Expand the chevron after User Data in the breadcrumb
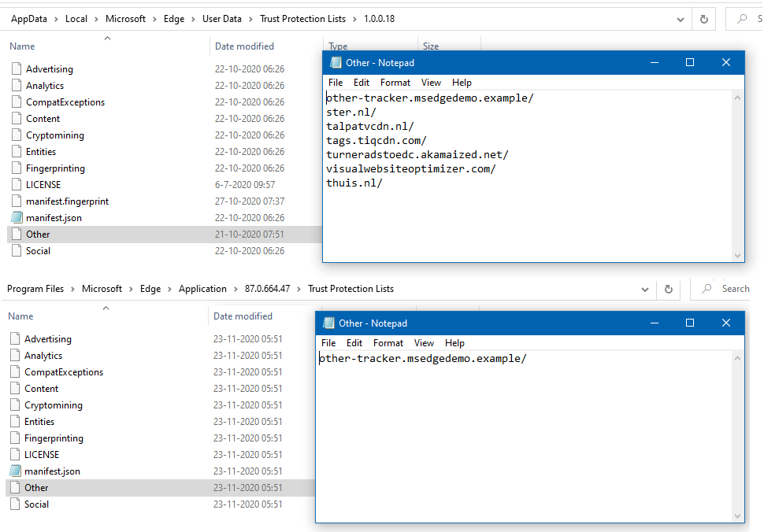This screenshot has width=764, height=532. click(250, 19)
